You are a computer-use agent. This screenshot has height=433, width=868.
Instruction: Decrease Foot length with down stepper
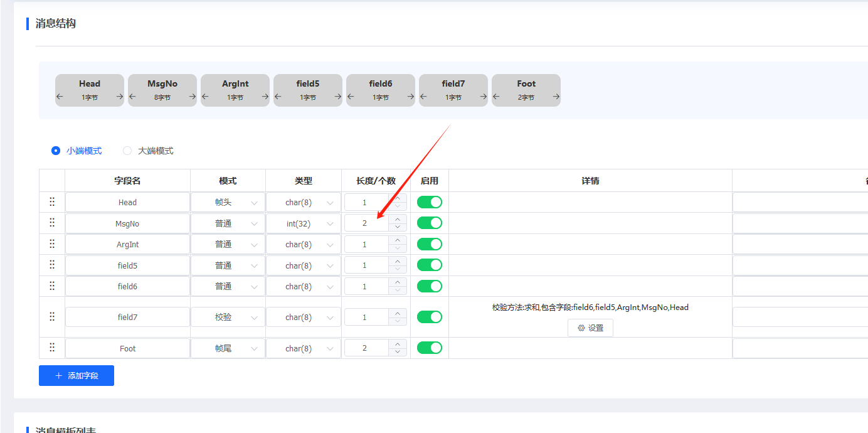pos(398,352)
